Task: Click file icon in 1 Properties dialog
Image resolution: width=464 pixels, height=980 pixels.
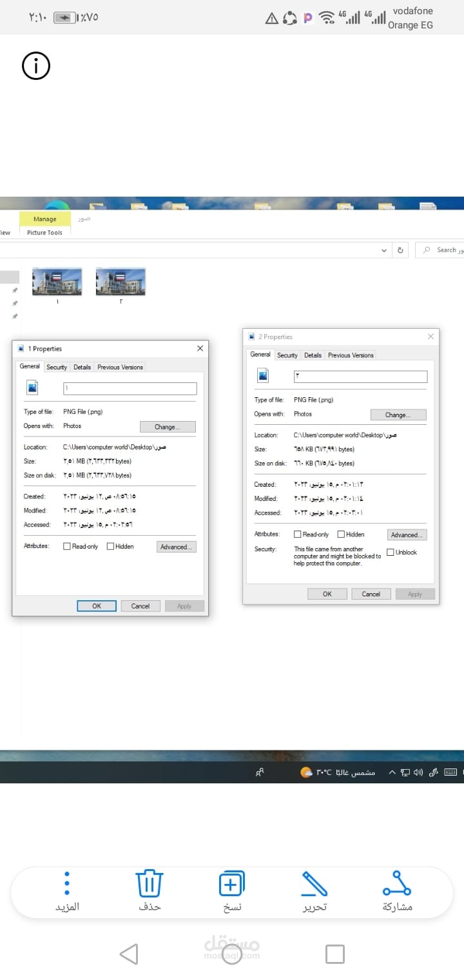Action: [32, 387]
